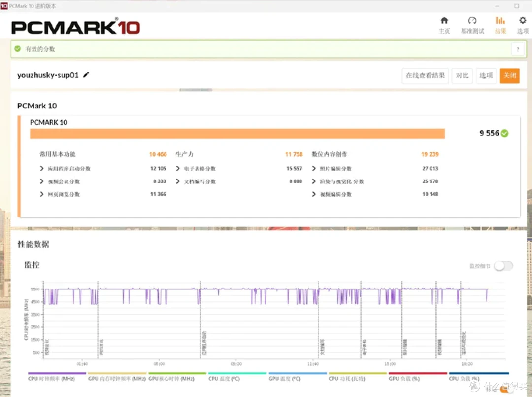Click the 数位内容创作 group label
Viewport: 532px width, 397px height.
(330, 154)
